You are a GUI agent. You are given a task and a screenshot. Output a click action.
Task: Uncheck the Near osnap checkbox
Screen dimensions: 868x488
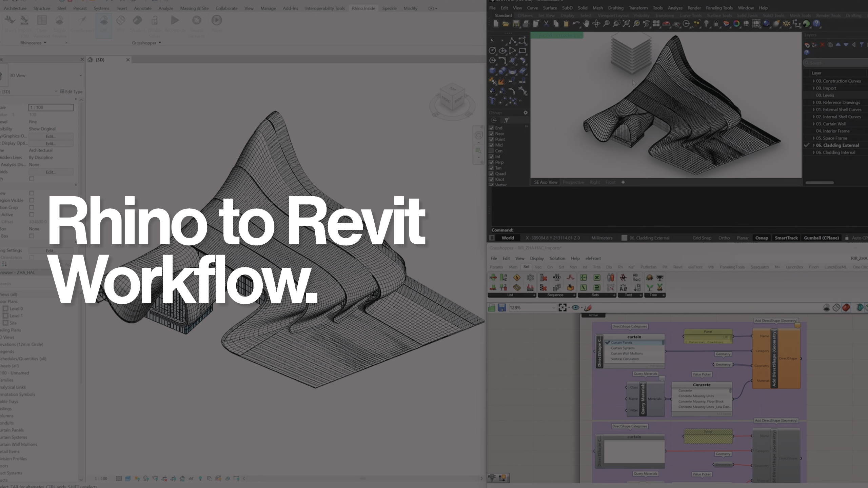pyautogui.click(x=491, y=134)
